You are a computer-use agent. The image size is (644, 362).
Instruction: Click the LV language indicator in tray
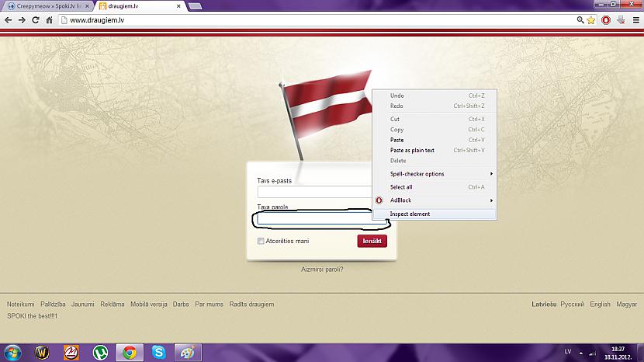(568, 352)
